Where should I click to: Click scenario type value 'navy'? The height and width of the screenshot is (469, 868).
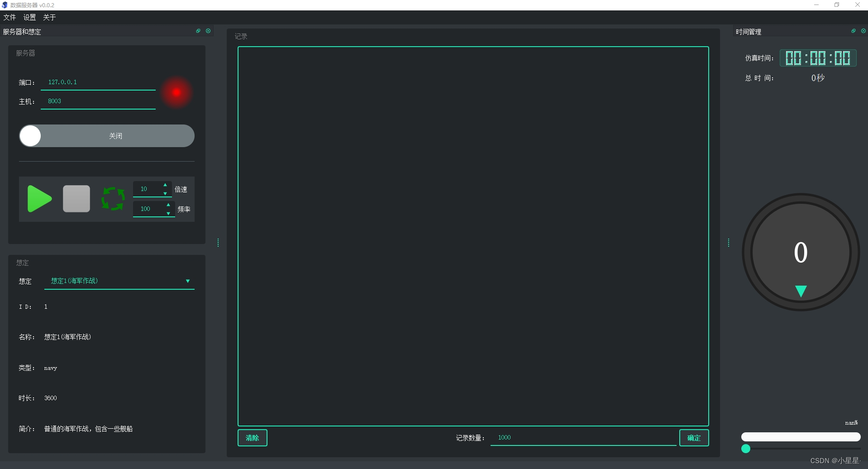[x=51, y=368]
